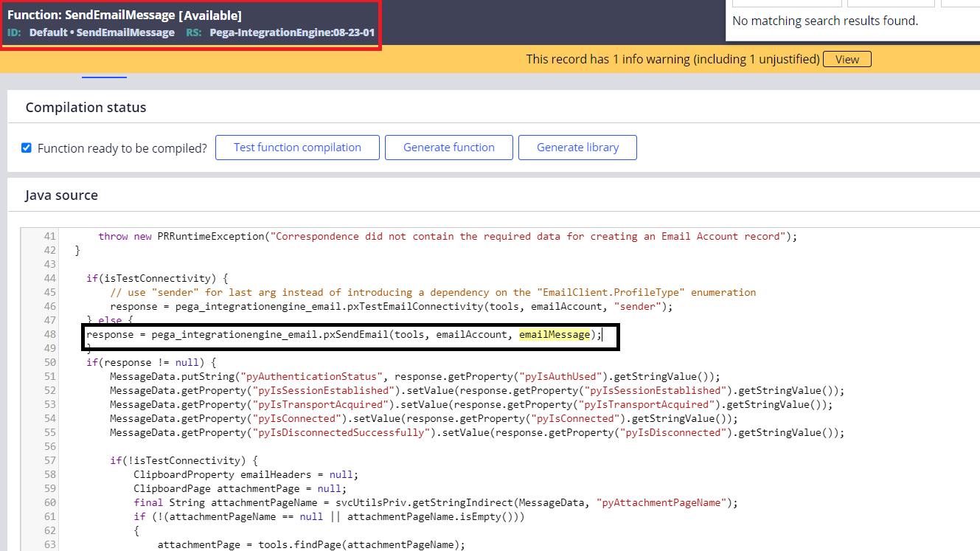Click the comment line about "sender" arg
This screenshot has height=551, width=980.
[x=433, y=292]
